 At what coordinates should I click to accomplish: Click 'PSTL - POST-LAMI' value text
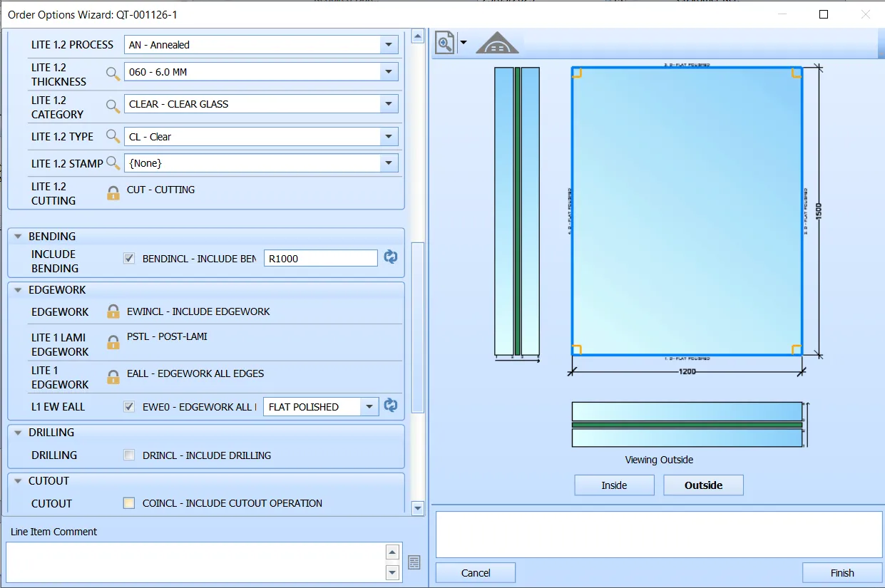pos(167,336)
